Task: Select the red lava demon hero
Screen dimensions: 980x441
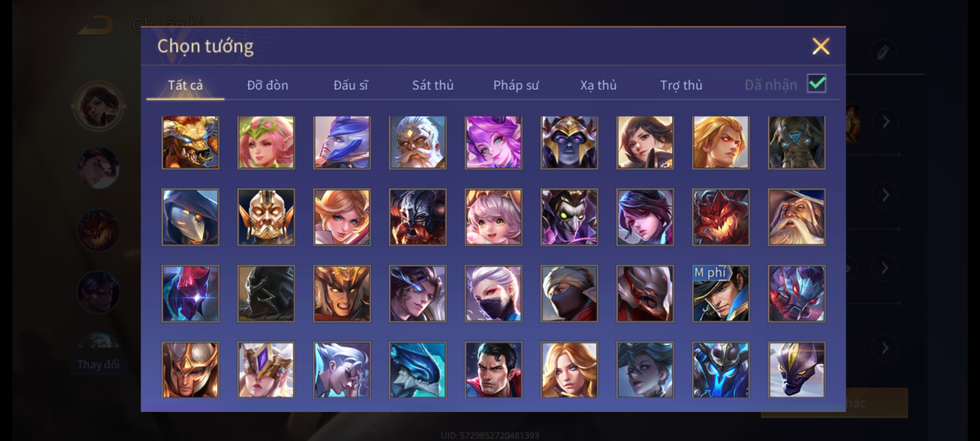Action: click(721, 217)
